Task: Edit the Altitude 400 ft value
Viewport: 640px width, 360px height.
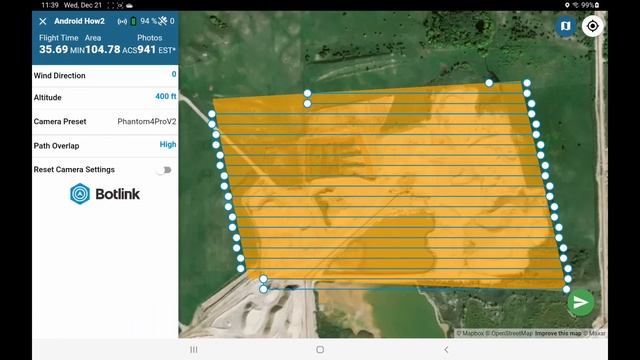Action: click(166, 96)
